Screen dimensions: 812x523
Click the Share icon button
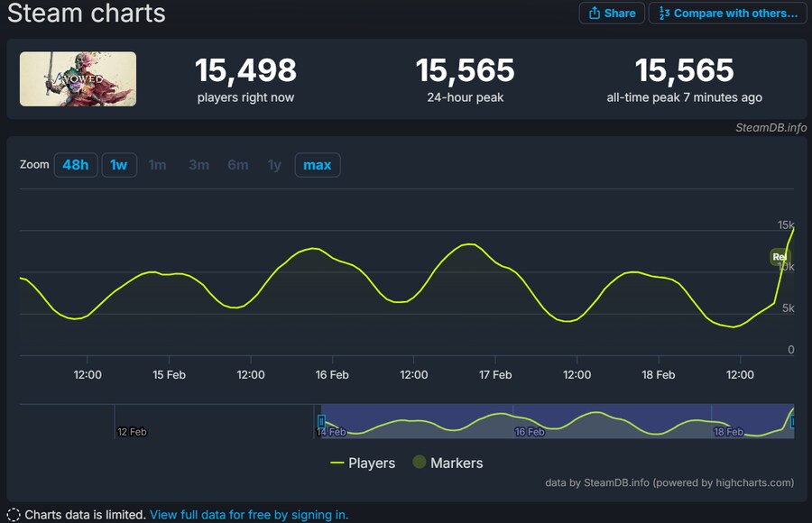point(612,13)
